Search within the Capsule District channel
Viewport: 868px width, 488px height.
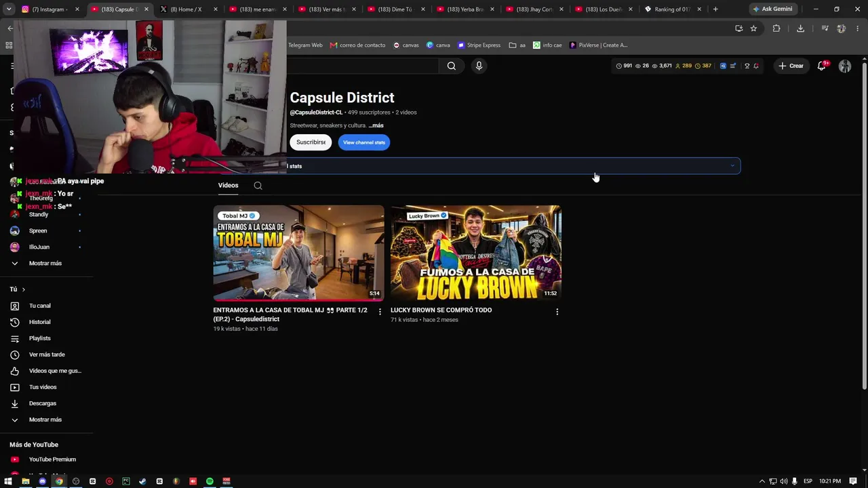(258, 186)
